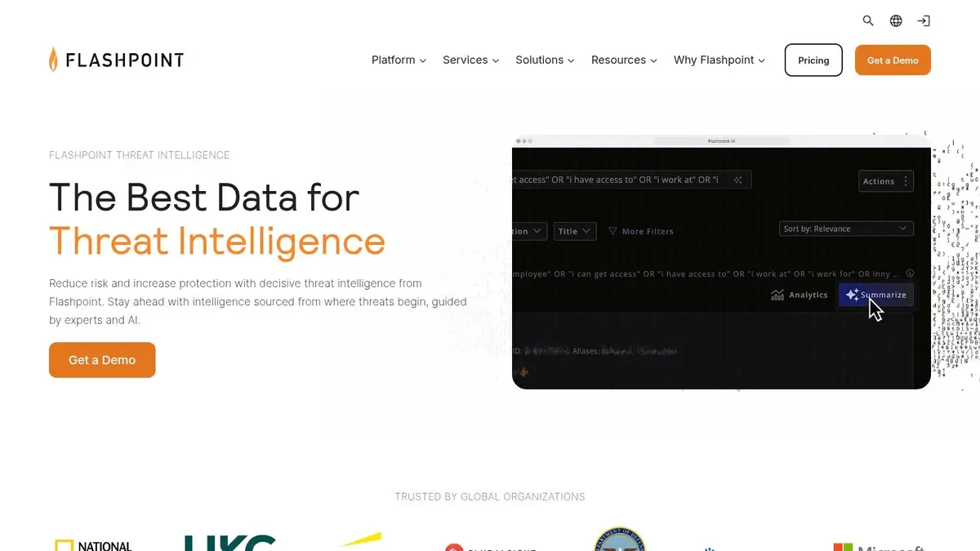Click the Department of Defense seal

619,539
